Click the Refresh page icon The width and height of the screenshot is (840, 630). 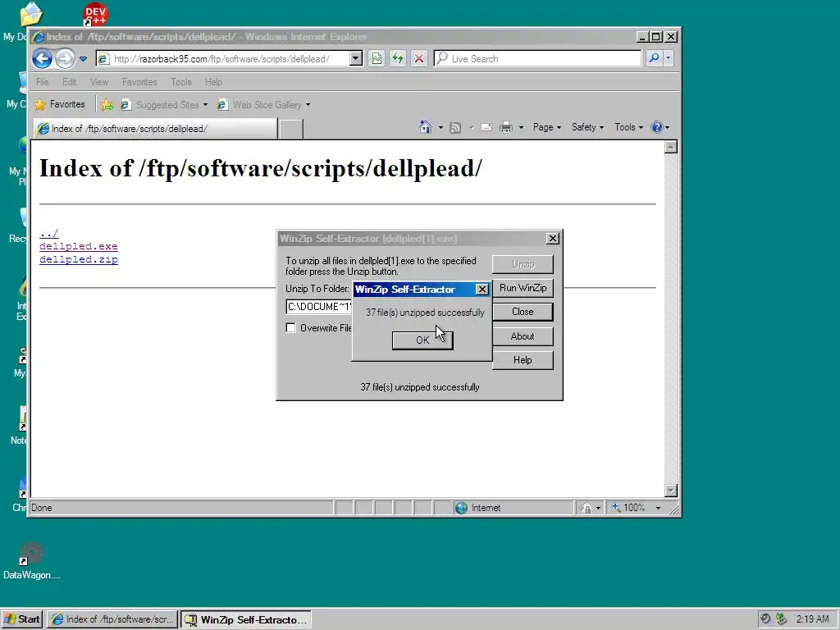(x=398, y=58)
